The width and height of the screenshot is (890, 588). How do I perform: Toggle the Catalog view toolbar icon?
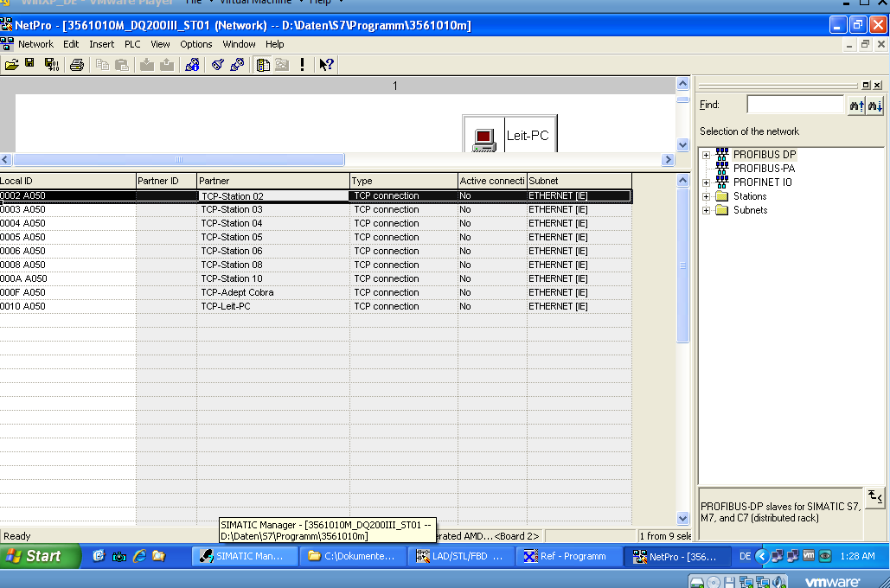(x=262, y=65)
